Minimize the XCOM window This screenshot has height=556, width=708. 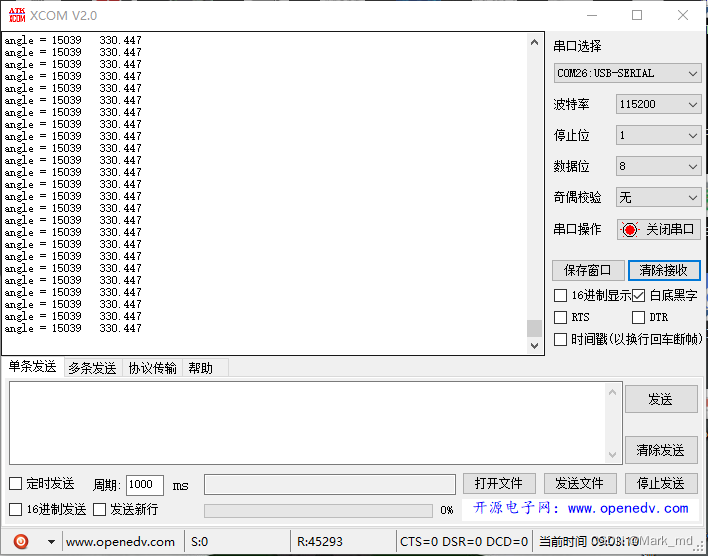(592, 15)
